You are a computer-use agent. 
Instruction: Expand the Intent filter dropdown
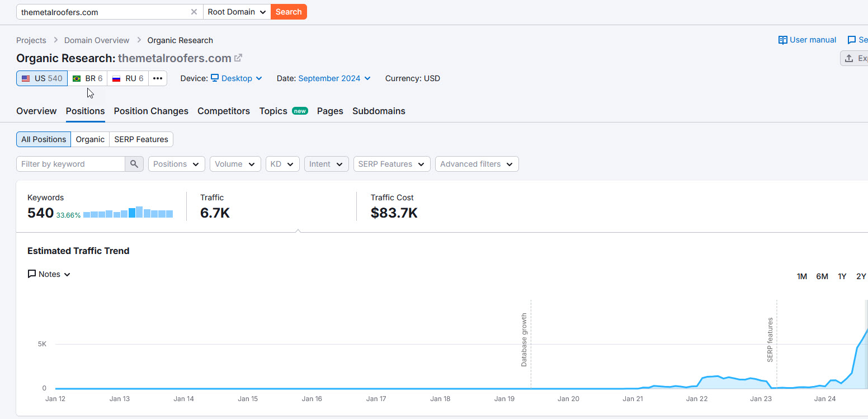[x=327, y=164]
